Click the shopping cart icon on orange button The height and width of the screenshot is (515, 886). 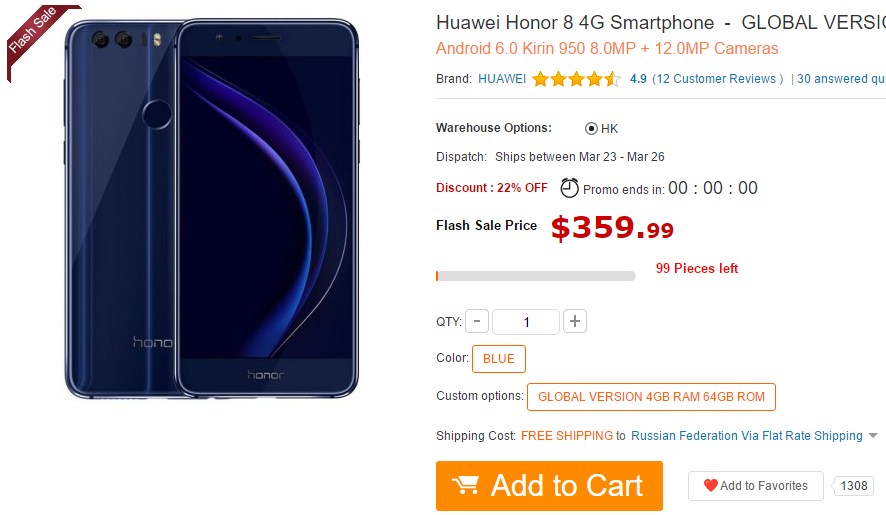466,485
